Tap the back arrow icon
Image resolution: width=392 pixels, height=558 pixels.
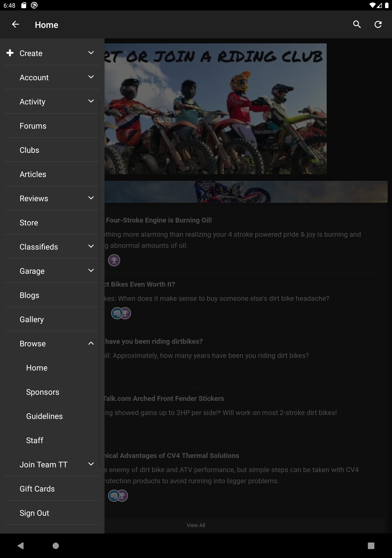(x=15, y=24)
